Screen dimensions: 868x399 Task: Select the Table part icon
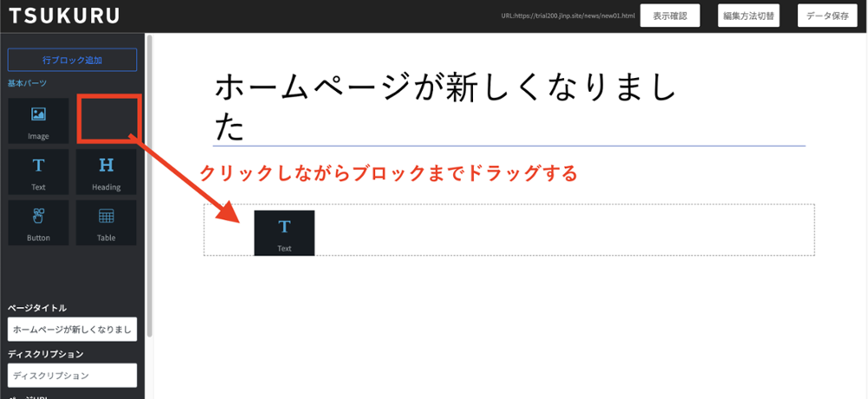tap(106, 222)
